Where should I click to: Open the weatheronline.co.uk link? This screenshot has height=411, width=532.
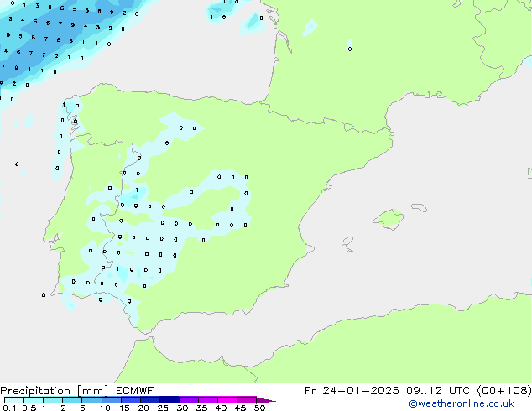pyautogui.click(x=461, y=403)
